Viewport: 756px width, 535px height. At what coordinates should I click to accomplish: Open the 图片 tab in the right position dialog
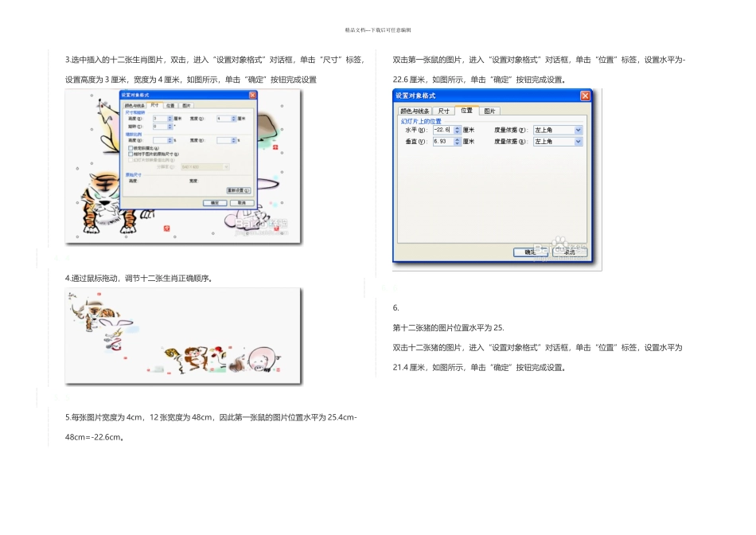click(489, 111)
